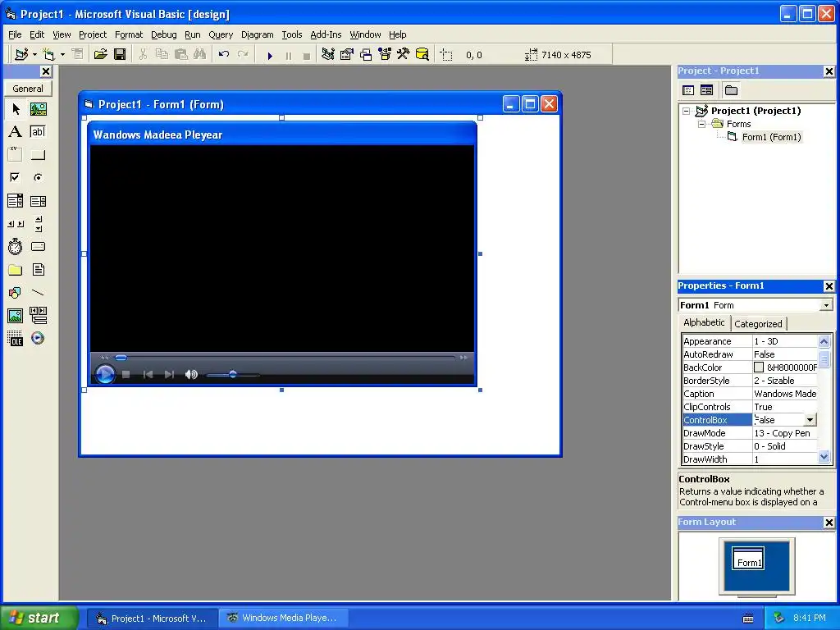
Task: Click the Undo toolbar icon
Action: [x=224, y=55]
